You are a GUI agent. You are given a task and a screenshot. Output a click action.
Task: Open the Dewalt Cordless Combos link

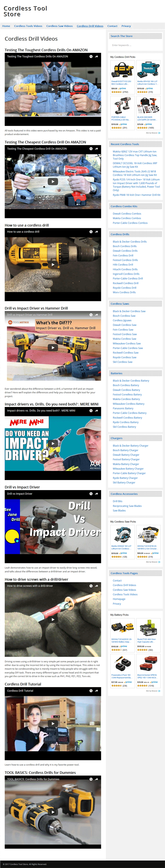[x=127, y=214]
